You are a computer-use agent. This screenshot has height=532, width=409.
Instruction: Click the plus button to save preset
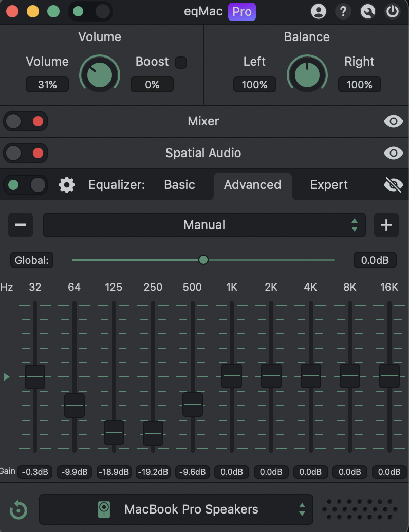(x=386, y=225)
